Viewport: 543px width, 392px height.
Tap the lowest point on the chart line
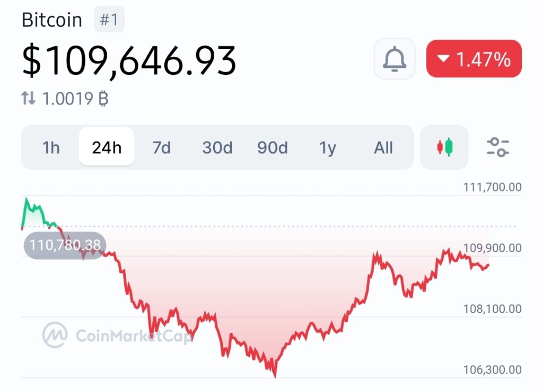[275, 376]
